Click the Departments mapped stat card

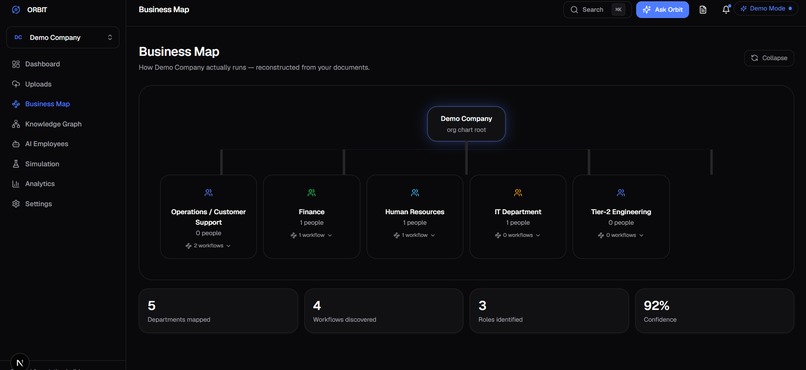tap(218, 311)
